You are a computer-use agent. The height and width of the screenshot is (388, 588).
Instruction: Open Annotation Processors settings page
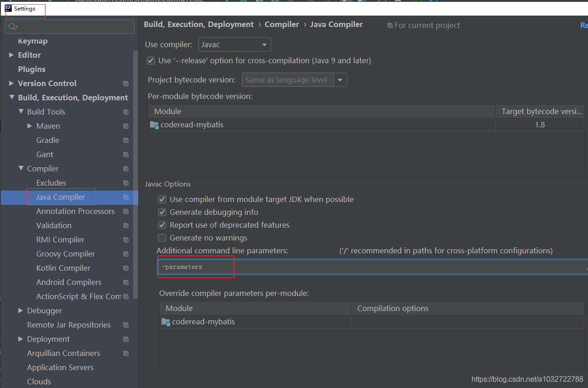pos(75,211)
